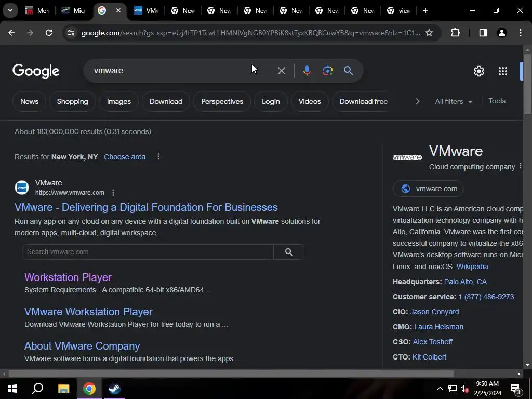This screenshot has height=399, width=532.
Task: Open File Explorer from the taskbar
Action: point(63,389)
